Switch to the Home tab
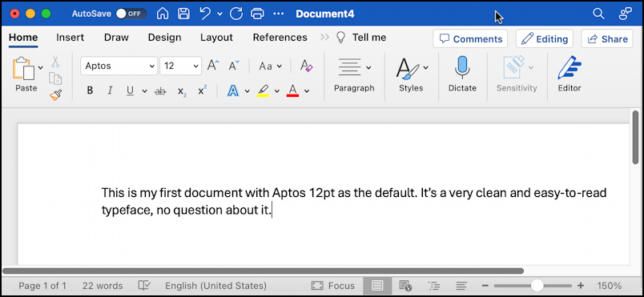Screen dimensions: 644x297 [23, 38]
